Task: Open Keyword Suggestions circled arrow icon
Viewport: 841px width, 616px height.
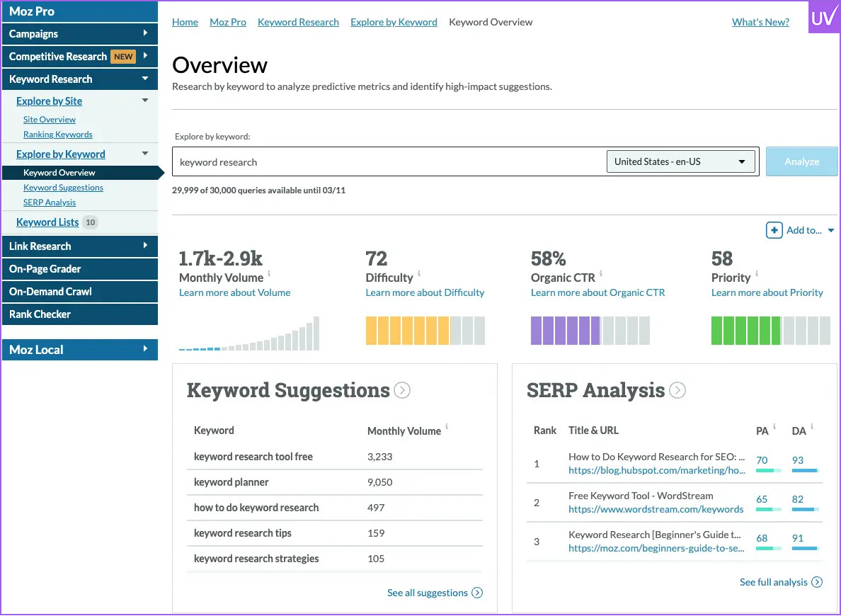Action: click(x=402, y=390)
